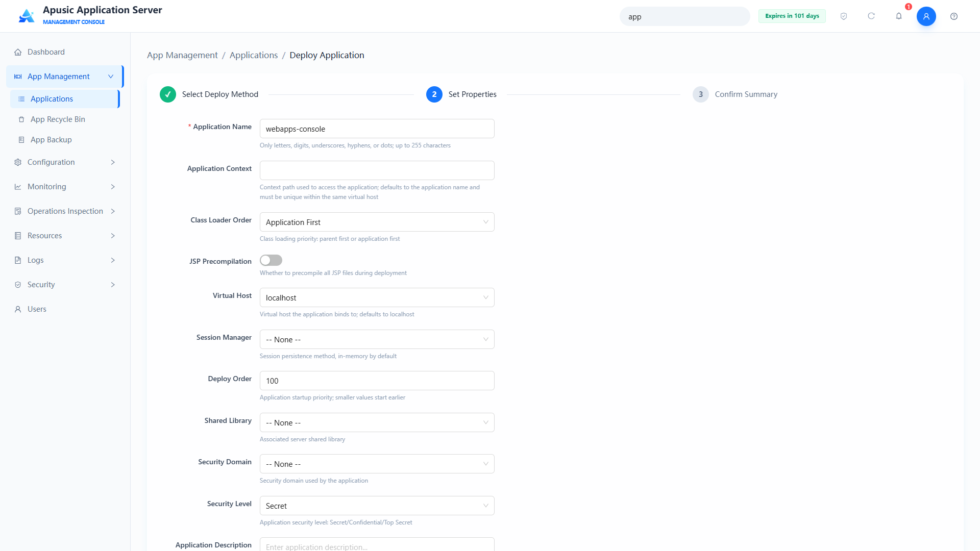Click the refresh icon in header

pos(871,16)
